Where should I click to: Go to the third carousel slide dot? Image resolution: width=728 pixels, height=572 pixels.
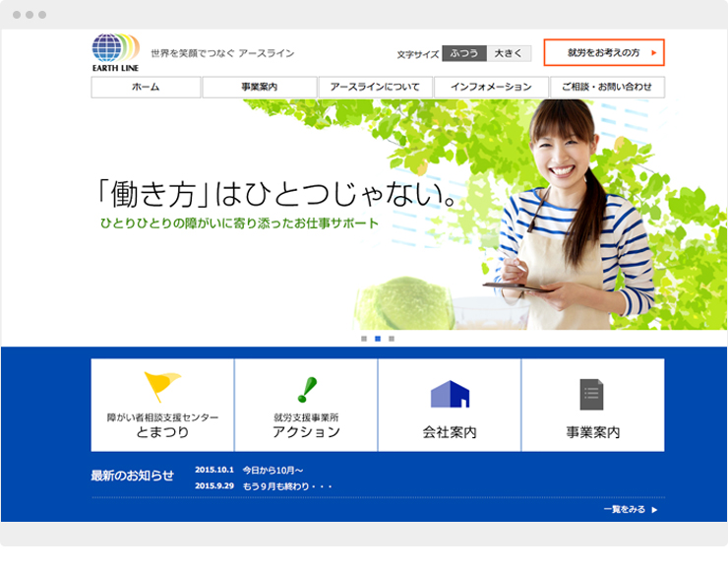click(392, 339)
